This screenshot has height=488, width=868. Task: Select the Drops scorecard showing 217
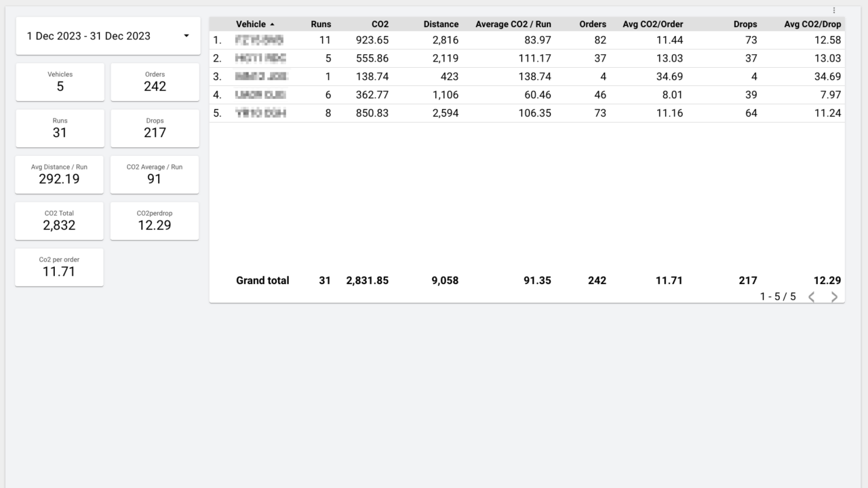pos(155,128)
